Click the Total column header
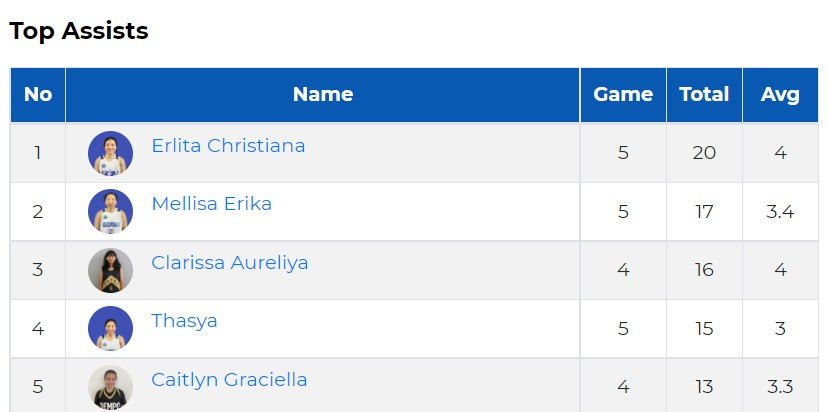This screenshot has width=828, height=412. coord(704,95)
